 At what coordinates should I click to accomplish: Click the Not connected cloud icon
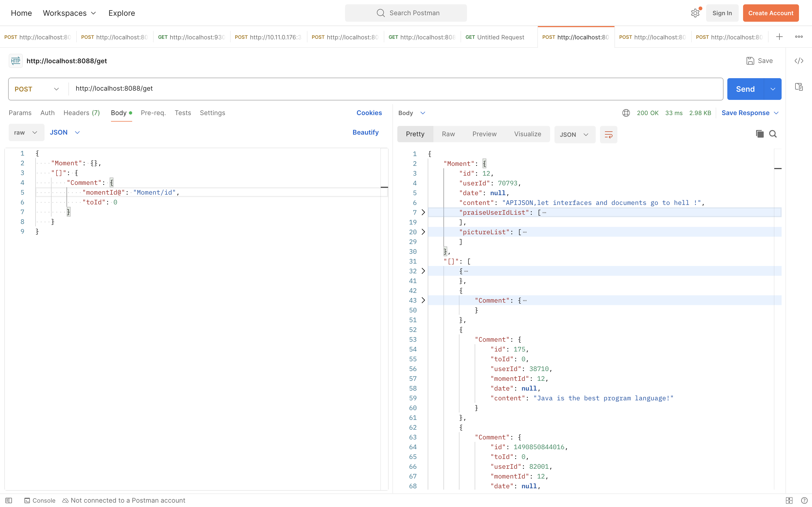[x=65, y=500]
